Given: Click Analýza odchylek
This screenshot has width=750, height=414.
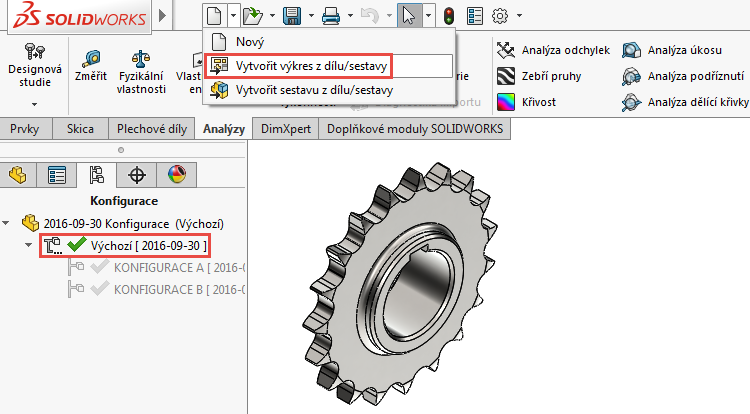Looking at the screenshot, I should (553, 50).
